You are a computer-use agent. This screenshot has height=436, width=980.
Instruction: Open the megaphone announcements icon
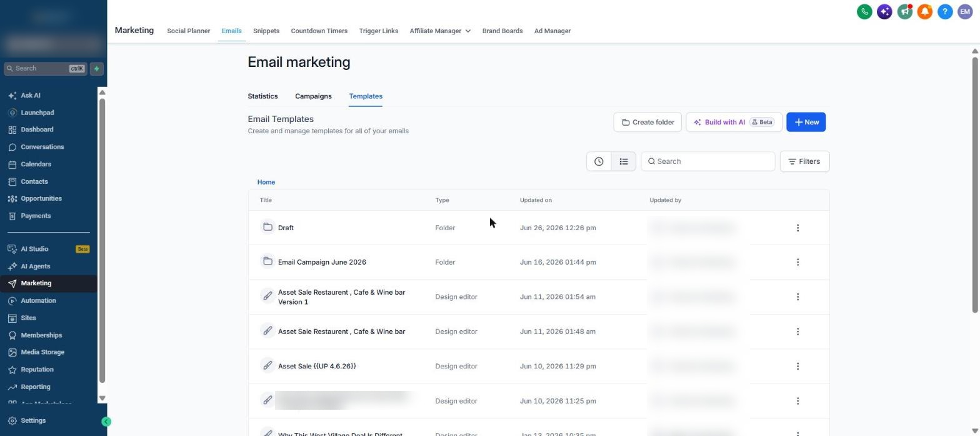click(x=904, y=11)
